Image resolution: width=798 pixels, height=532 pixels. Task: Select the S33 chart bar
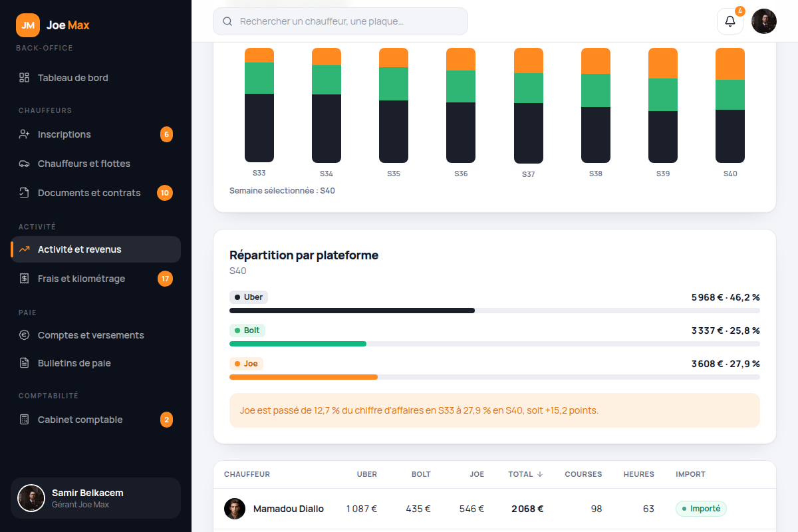[x=259, y=105]
